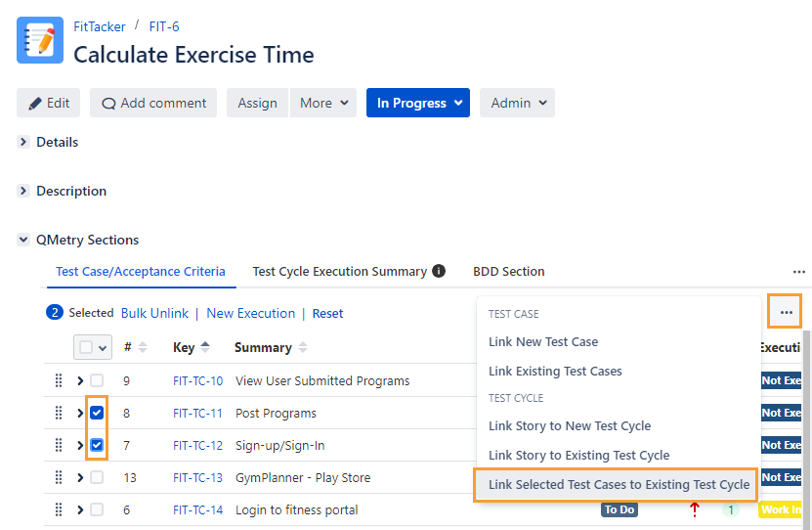Click the info icon beside Test Cycle Execution Summary
This screenshot has height=530, width=812.
click(439, 271)
